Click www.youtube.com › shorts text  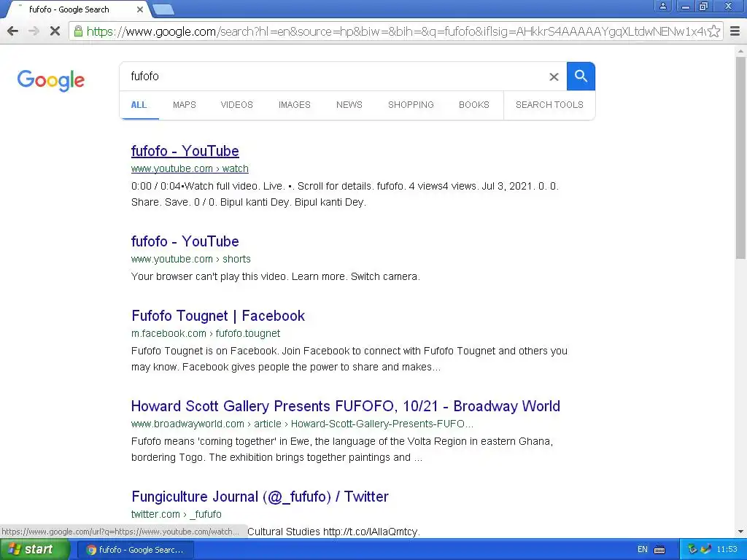tap(190, 259)
